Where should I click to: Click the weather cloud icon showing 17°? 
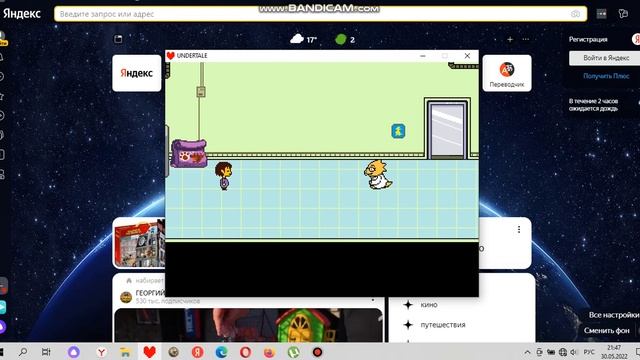[297, 39]
